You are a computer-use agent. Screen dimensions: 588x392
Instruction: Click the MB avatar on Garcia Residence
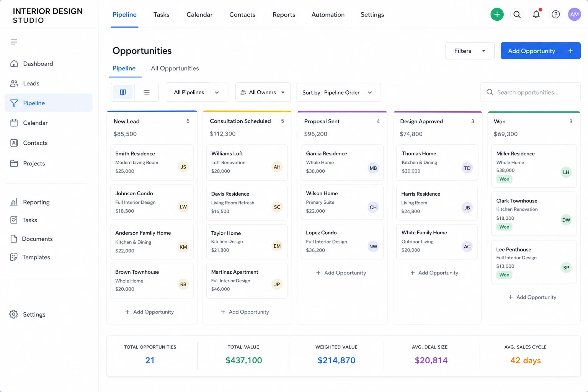click(x=373, y=168)
